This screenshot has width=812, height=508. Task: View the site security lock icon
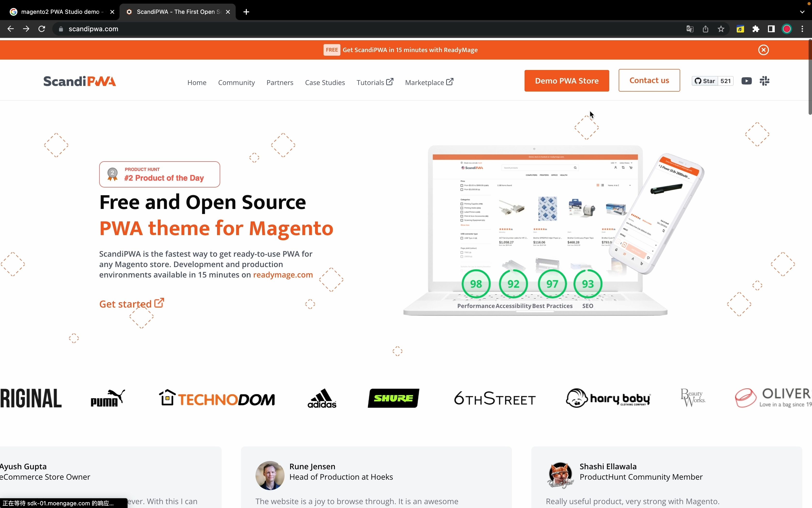click(x=61, y=29)
